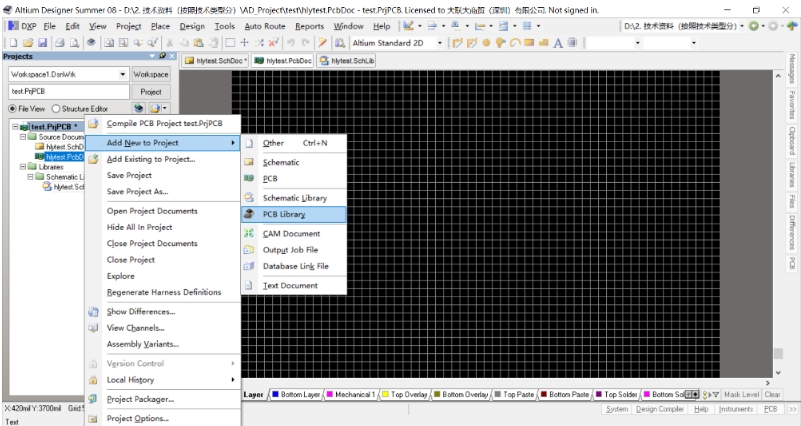This screenshot has width=801, height=426.
Task: Select the Structure Editor radio button
Action: point(56,109)
